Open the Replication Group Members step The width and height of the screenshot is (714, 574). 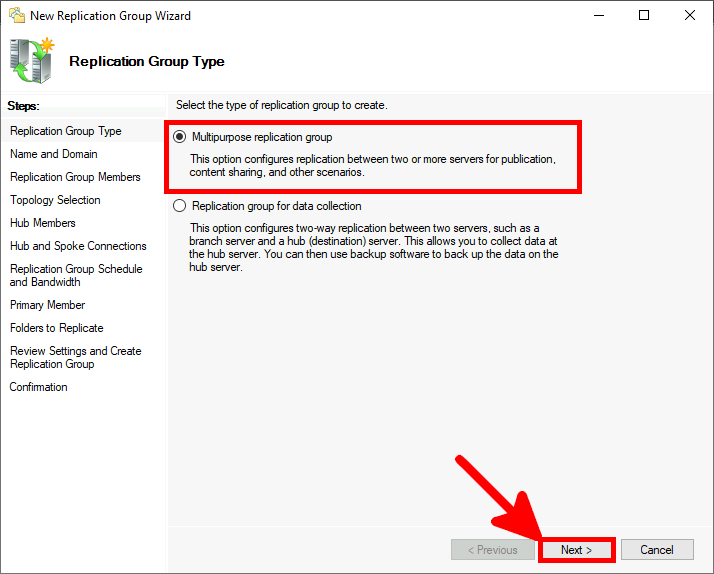pyautogui.click(x=75, y=177)
